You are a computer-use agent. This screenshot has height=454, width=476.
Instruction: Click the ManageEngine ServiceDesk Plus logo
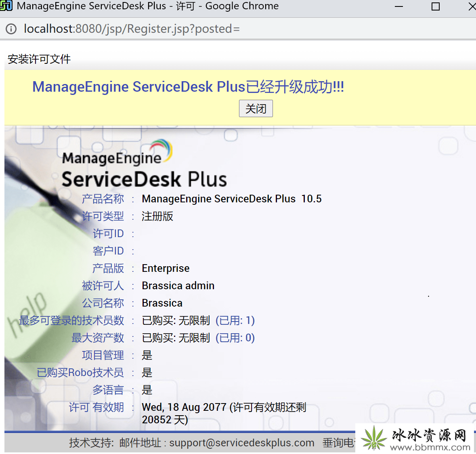(x=144, y=164)
